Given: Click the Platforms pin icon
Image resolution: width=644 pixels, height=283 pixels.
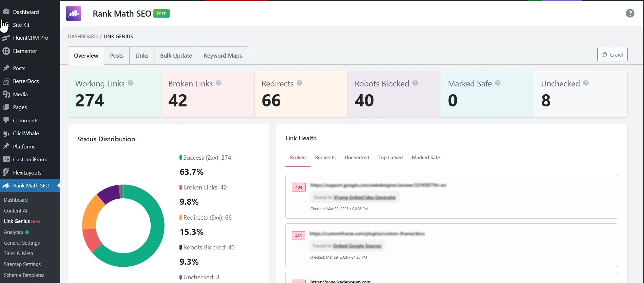Looking at the screenshot, I should pos(6,146).
